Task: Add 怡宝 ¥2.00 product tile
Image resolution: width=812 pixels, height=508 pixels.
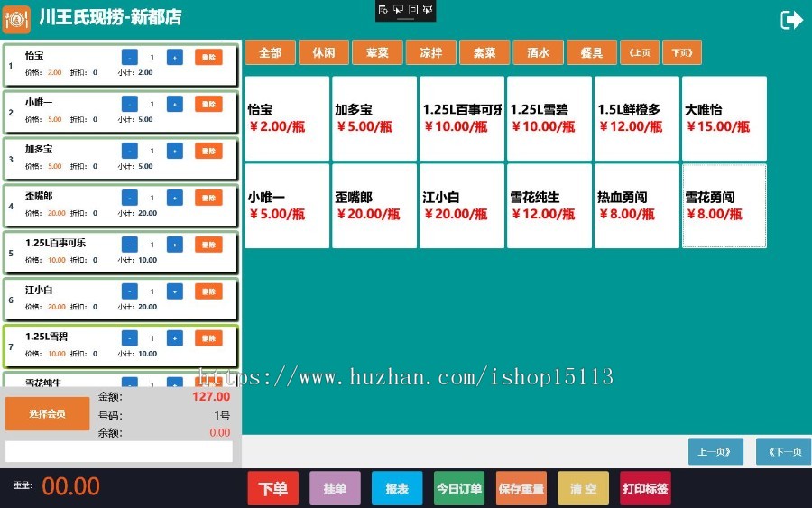Action: tap(287, 118)
